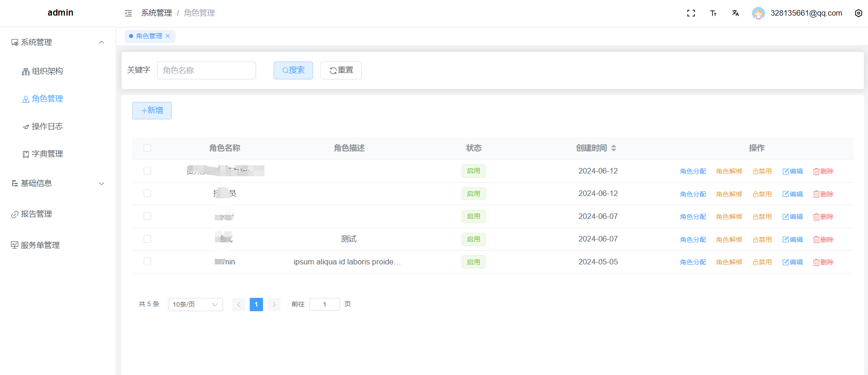The image size is (868, 375).
Task: Open the settings icon at top right
Action: pos(858,13)
